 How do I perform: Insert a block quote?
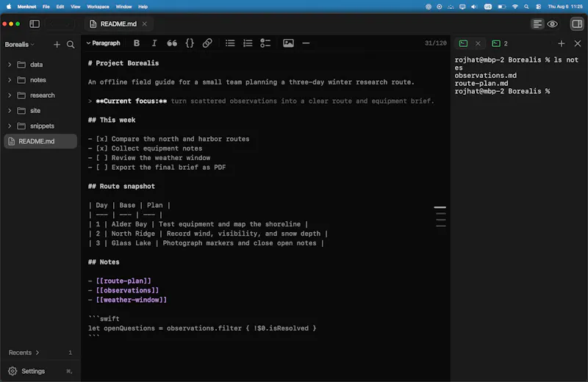(x=172, y=43)
